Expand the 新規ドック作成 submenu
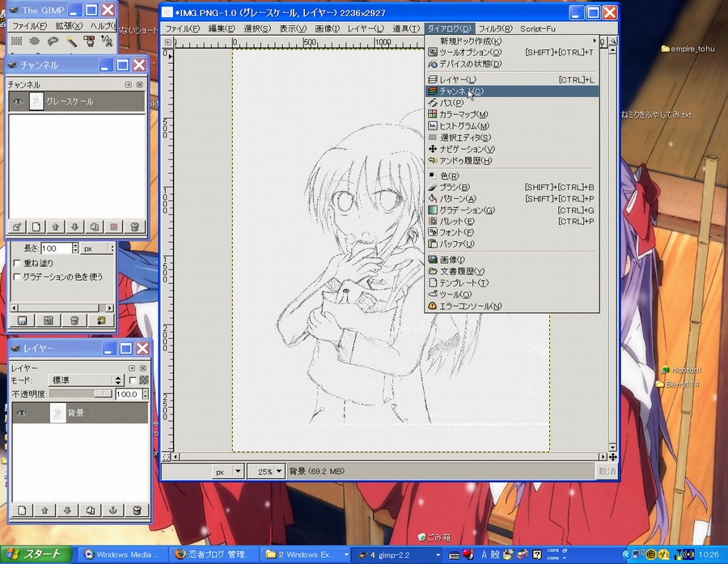This screenshot has width=728, height=564. 512,41
